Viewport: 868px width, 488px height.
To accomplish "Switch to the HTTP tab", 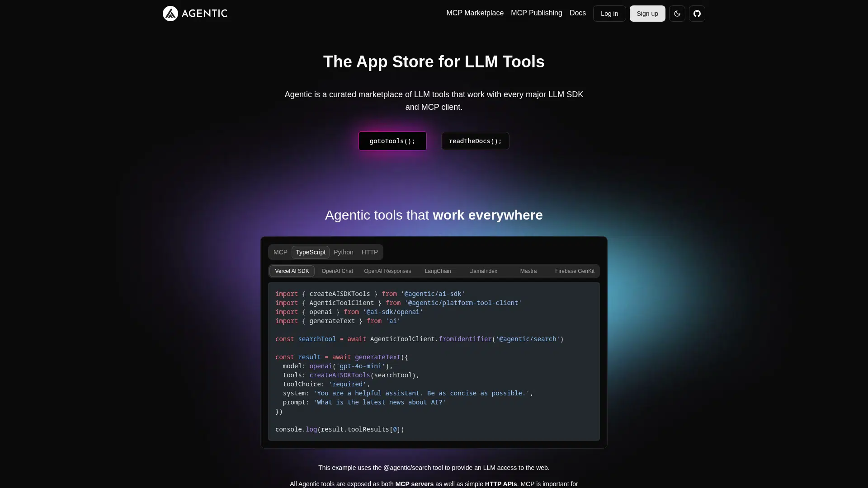I will pos(369,252).
